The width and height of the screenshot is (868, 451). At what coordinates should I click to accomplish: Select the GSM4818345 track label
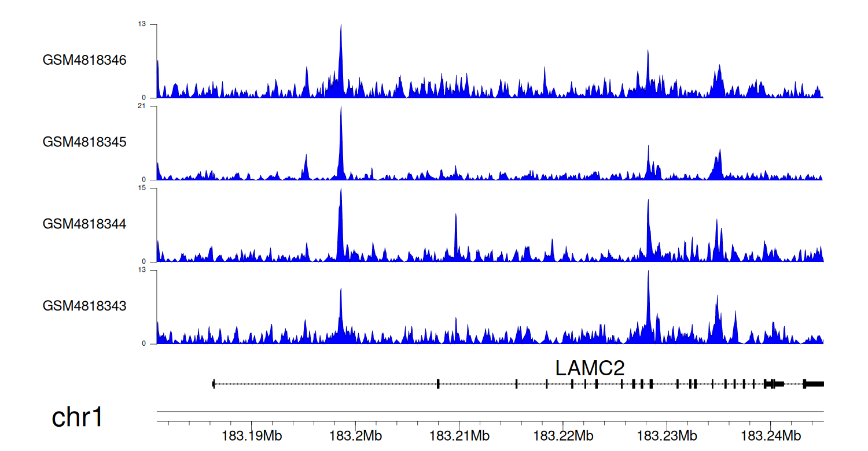(x=84, y=142)
